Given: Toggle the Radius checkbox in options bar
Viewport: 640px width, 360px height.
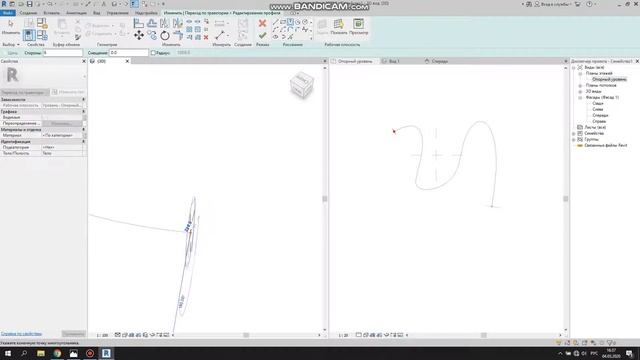Looking at the screenshot, I should click(153, 53).
